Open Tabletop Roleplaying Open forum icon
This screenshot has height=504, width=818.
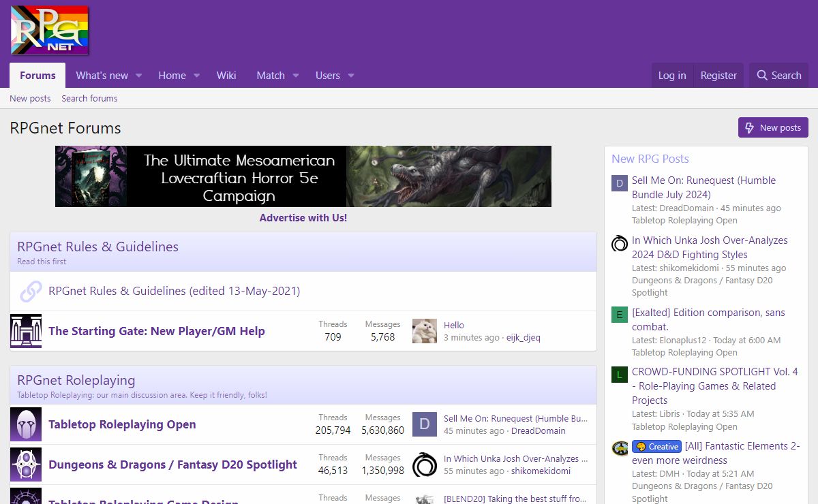pyautogui.click(x=26, y=424)
